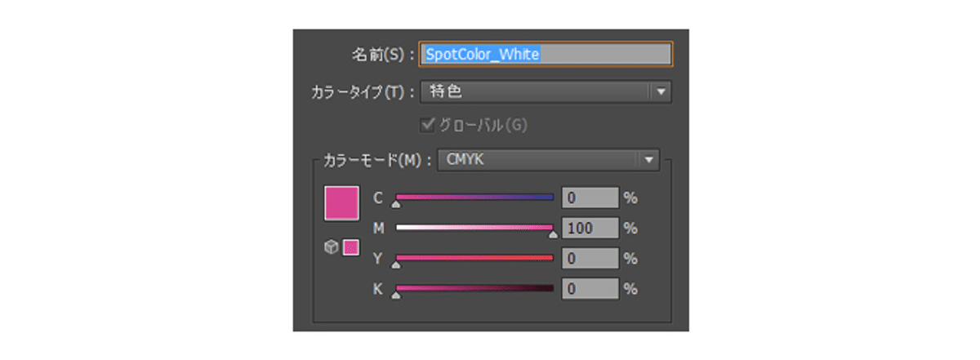This screenshot has height=360, width=980.
Task: Click the yellow (Y) gradient slider bar
Action: click(474, 258)
